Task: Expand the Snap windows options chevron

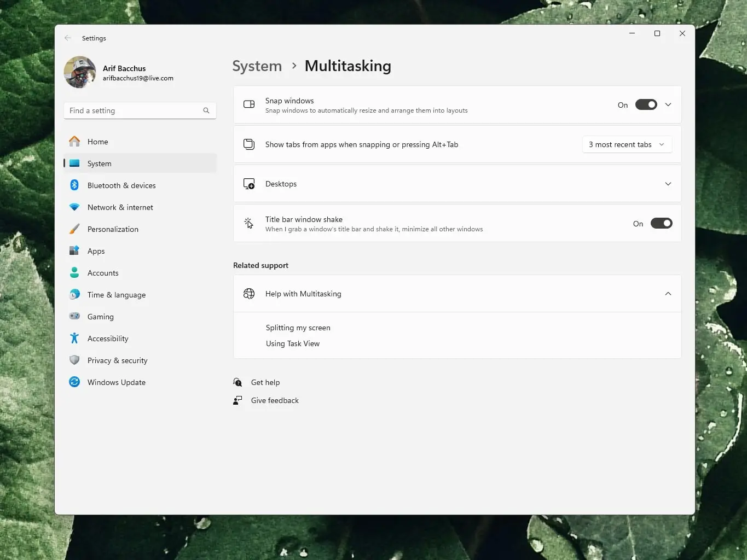Action: (x=668, y=105)
